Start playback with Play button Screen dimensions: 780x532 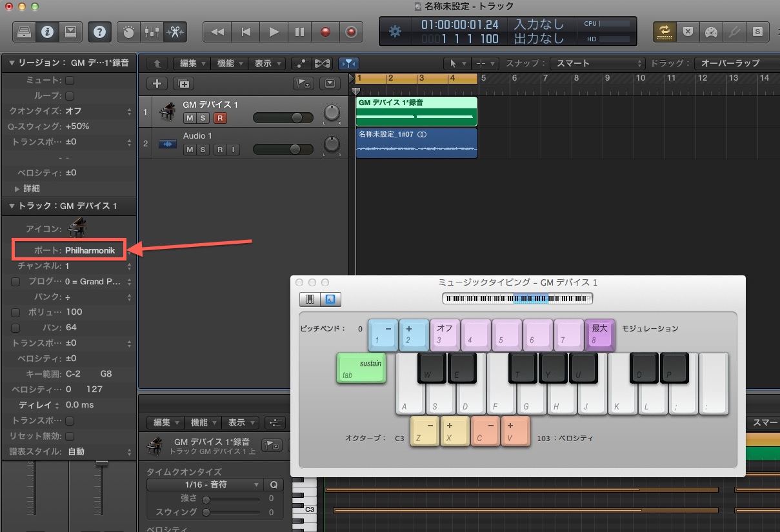pyautogui.click(x=274, y=31)
